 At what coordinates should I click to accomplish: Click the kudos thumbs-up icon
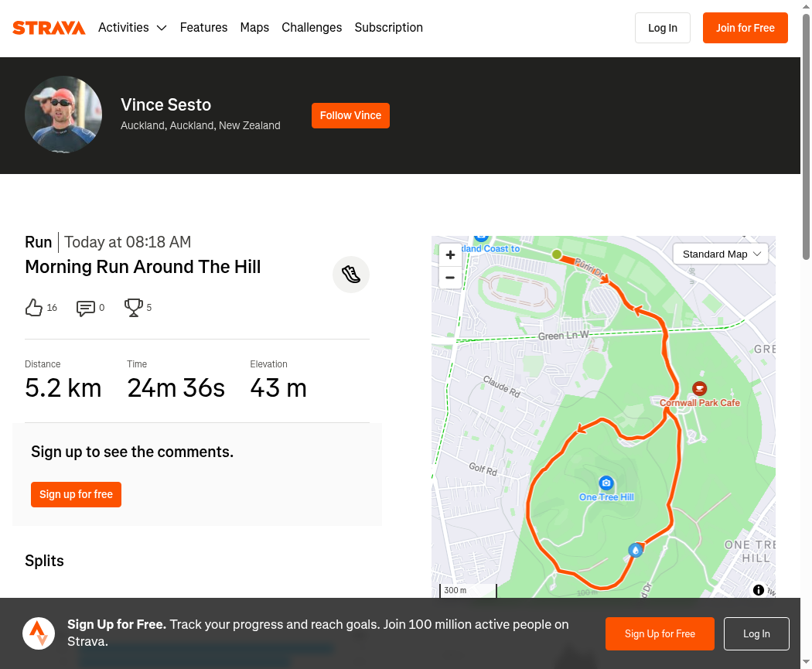34,308
